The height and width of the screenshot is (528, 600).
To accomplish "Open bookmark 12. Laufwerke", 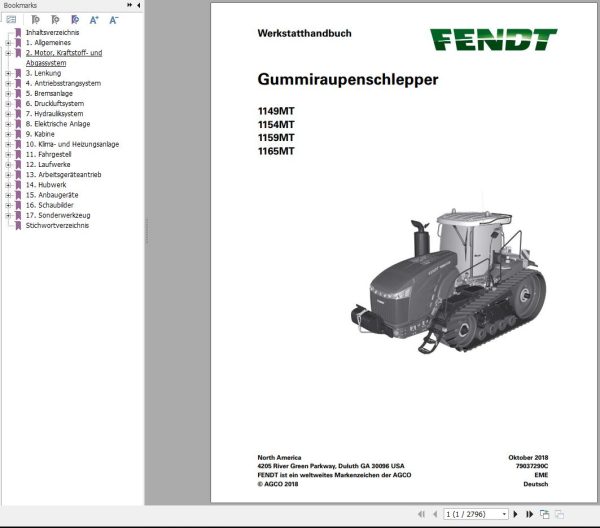I will point(48,165).
